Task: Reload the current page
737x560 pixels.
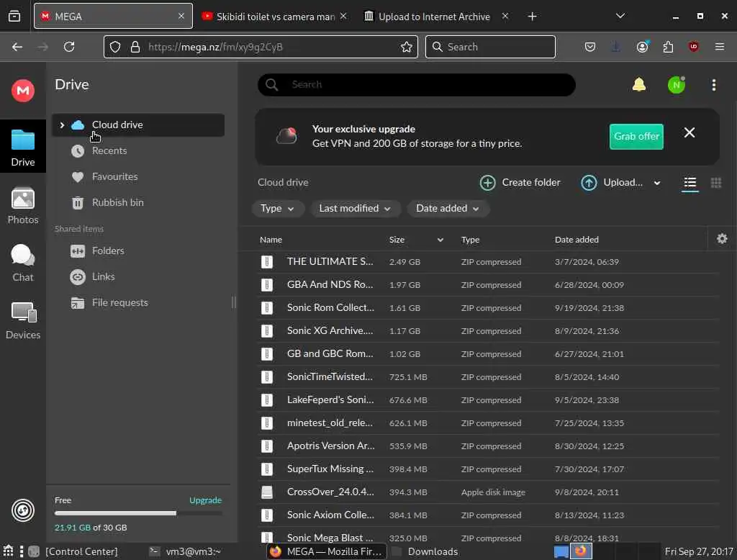Action: 69,47
